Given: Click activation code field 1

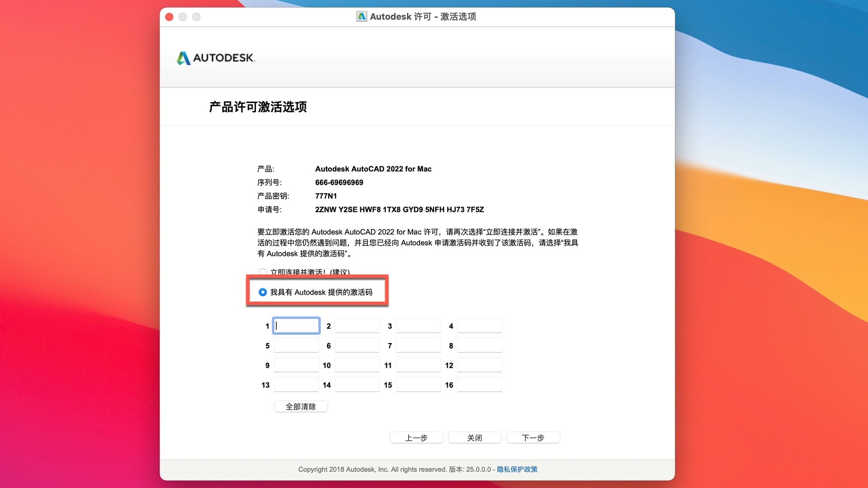Looking at the screenshot, I should pyautogui.click(x=296, y=326).
